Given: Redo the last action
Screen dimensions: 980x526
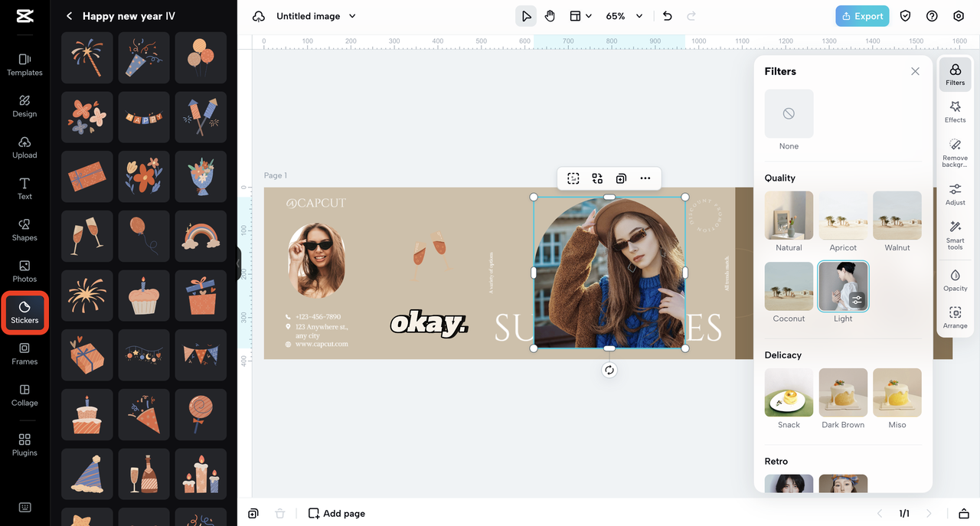Looking at the screenshot, I should (x=691, y=16).
